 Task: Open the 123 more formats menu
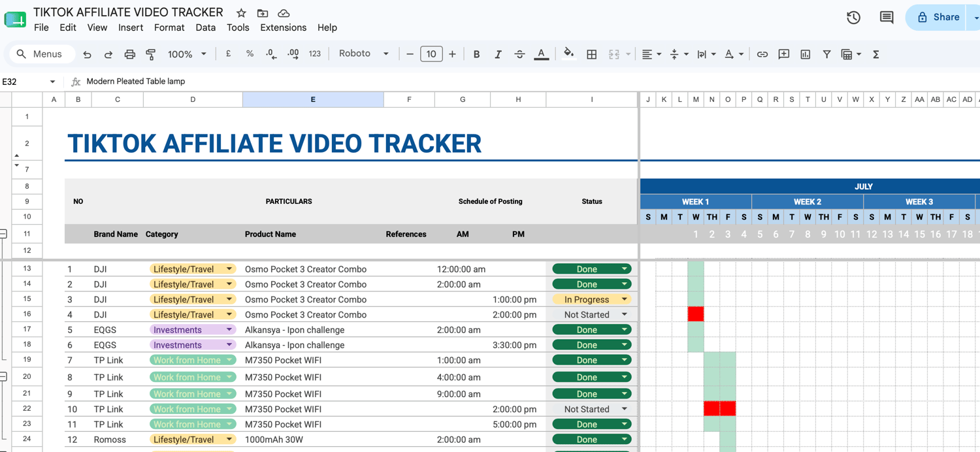(x=315, y=54)
